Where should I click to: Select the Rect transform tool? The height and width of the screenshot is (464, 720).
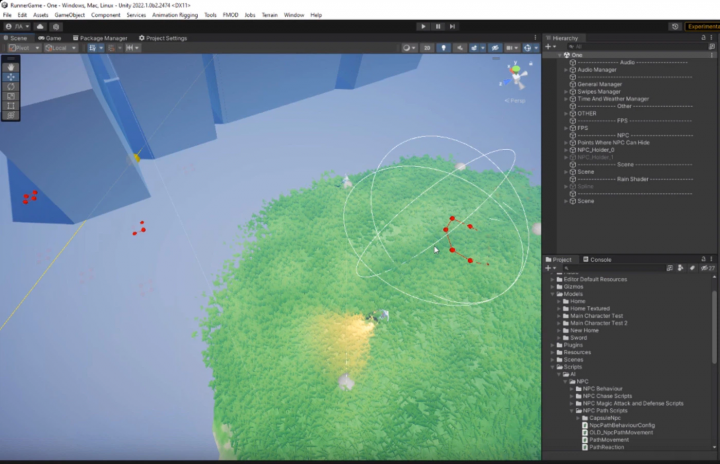coord(11,106)
